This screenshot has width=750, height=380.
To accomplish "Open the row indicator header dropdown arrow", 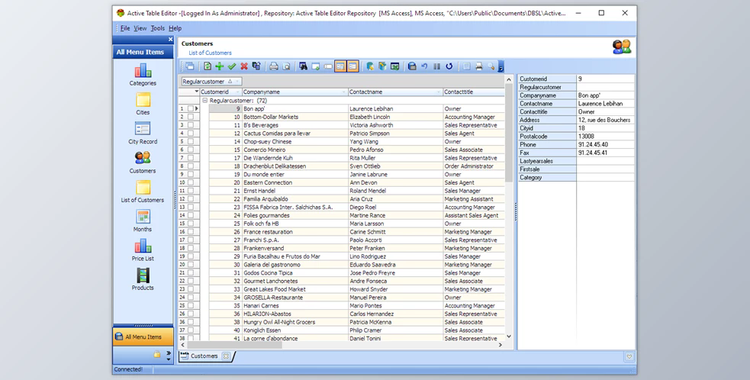I will [x=196, y=91].
